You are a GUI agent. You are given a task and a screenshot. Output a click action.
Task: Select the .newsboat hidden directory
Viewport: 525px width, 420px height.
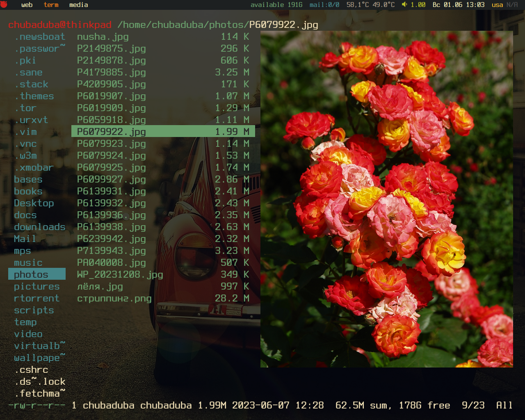click(x=39, y=37)
